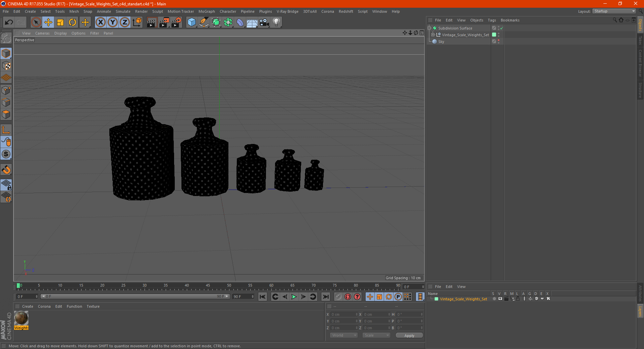
Task: Open the Layout Startup dropdown
Action: 614,11
